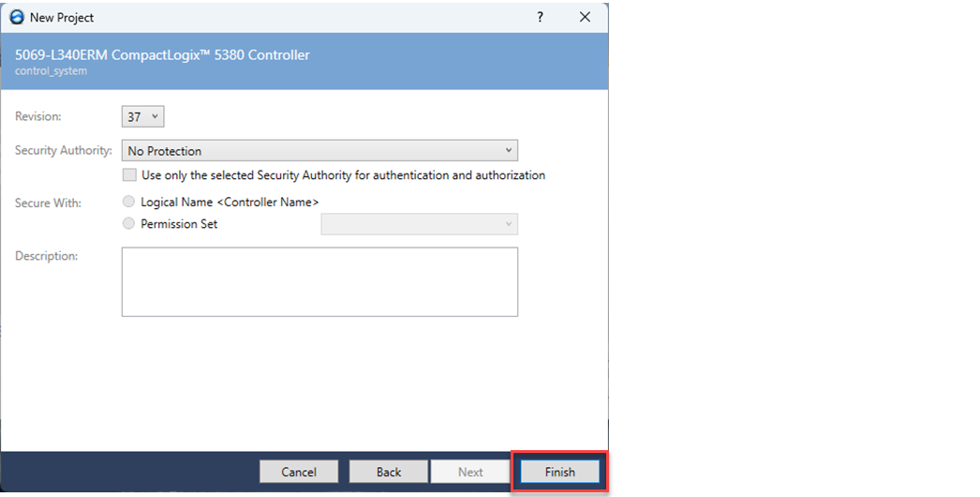Viewport: 980px width, 497px height.
Task: Click Finish to create the project
Action: (559, 472)
